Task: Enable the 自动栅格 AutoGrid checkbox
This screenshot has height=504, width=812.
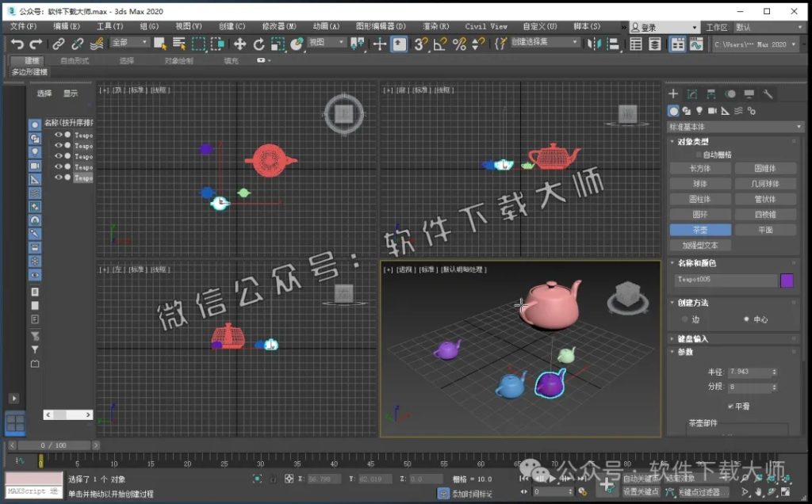Action: [698, 154]
